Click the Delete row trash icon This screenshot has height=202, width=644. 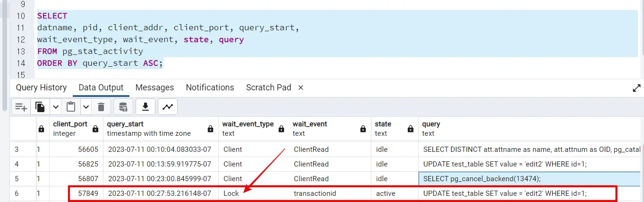tap(101, 107)
